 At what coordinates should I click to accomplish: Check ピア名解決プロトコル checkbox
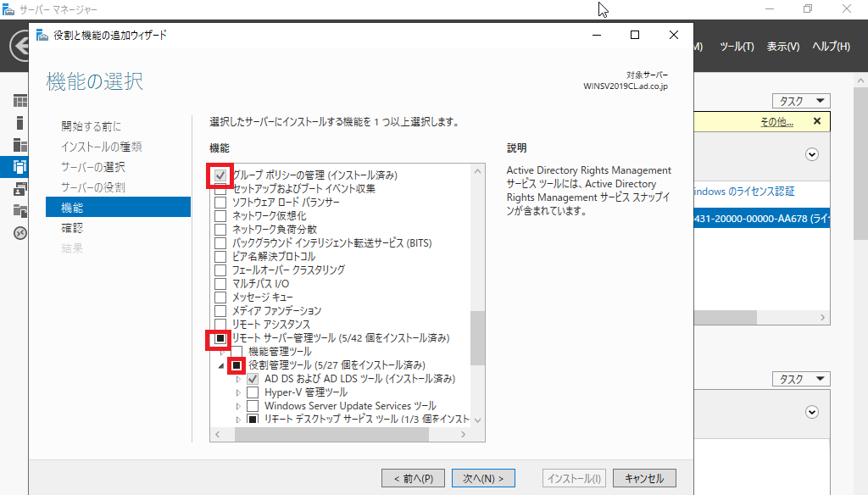pos(220,257)
